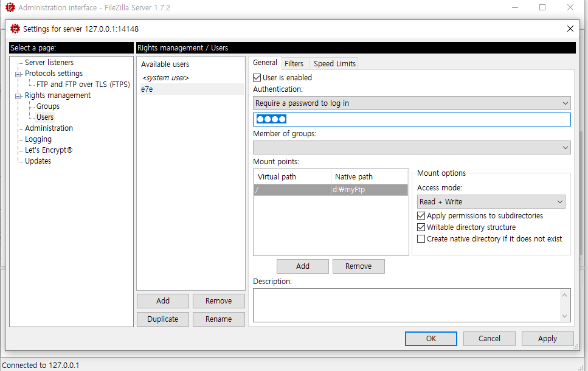Click the Native path column header
The height and width of the screenshot is (371, 588).
369,177
